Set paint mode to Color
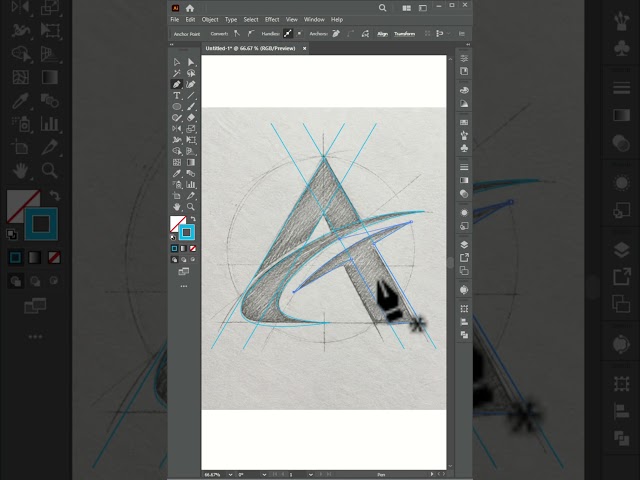Image resolution: width=640 pixels, height=480 pixels. (174, 248)
